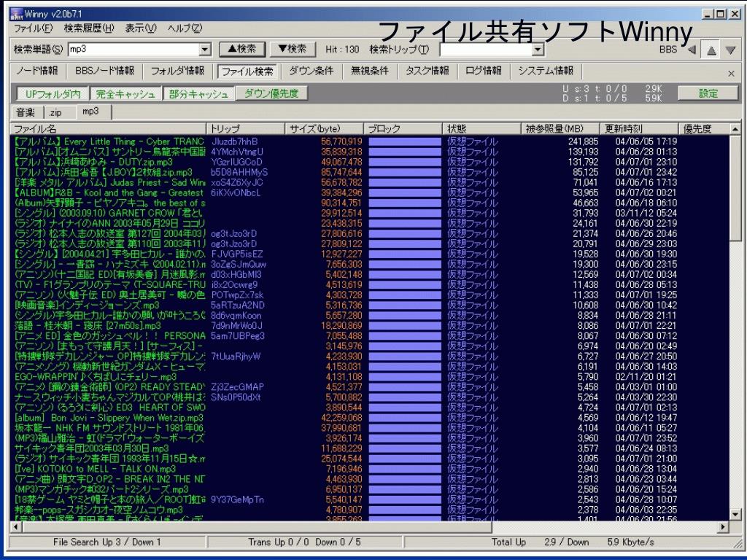Viewport: 747px width, 560px height.
Task: Click update time "04/06/05 17:19"
Action: tap(646, 141)
